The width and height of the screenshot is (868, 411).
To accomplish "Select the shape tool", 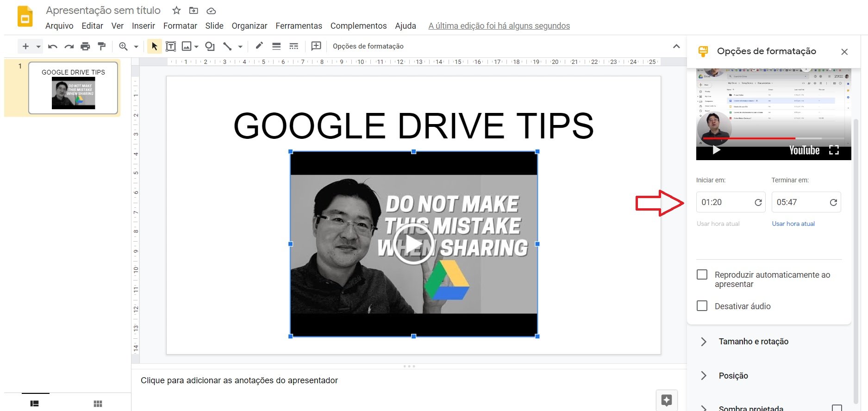I will pyautogui.click(x=210, y=46).
